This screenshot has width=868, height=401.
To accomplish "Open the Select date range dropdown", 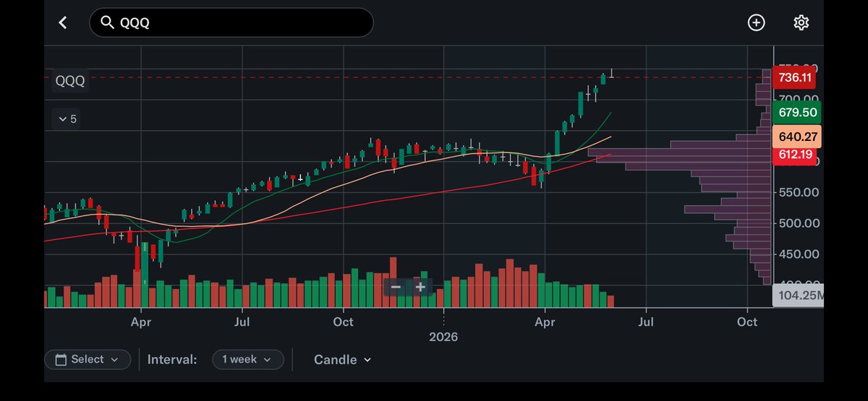I will click(x=88, y=359).
